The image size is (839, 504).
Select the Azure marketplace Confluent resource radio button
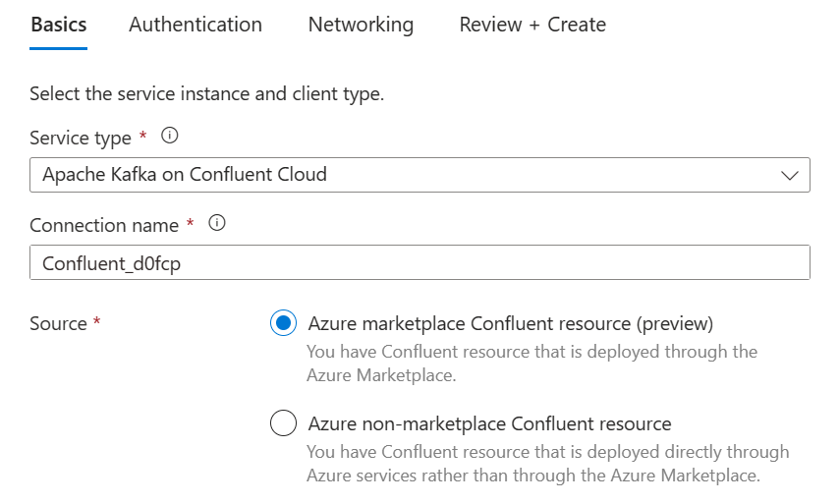click(283, 323)
